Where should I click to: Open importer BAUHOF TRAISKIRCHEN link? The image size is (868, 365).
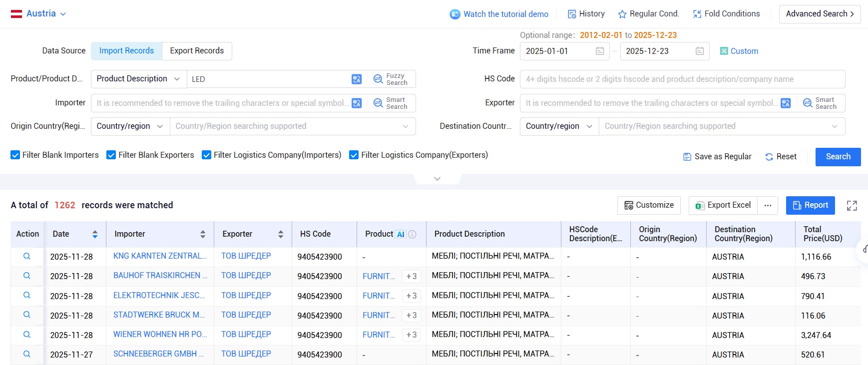(x=160, y=276)
